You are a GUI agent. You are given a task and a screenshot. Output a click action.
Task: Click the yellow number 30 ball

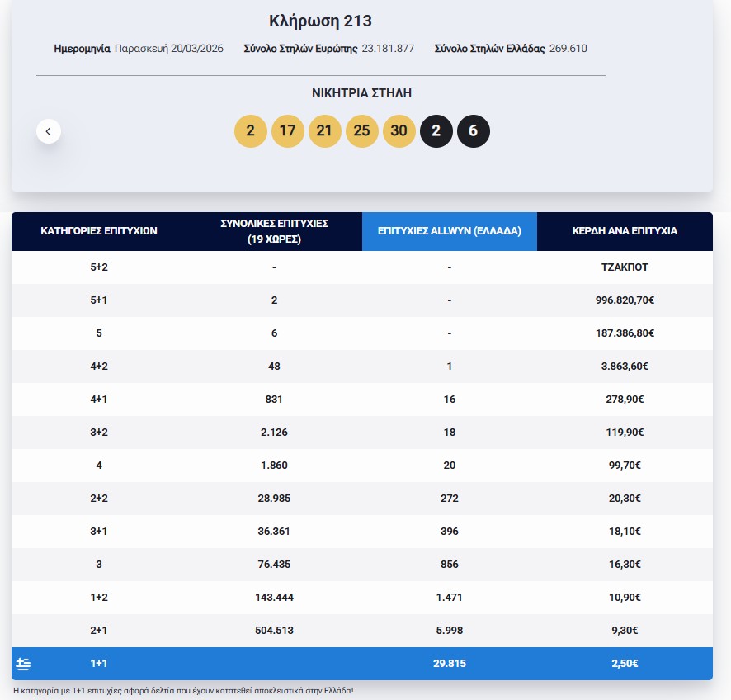click(x=399, y=131)
